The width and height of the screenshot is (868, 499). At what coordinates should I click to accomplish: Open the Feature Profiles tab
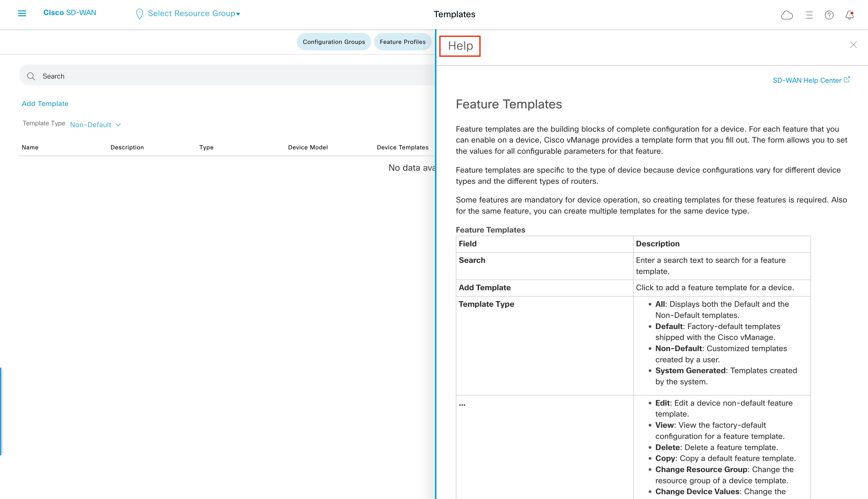pos(403,41)
